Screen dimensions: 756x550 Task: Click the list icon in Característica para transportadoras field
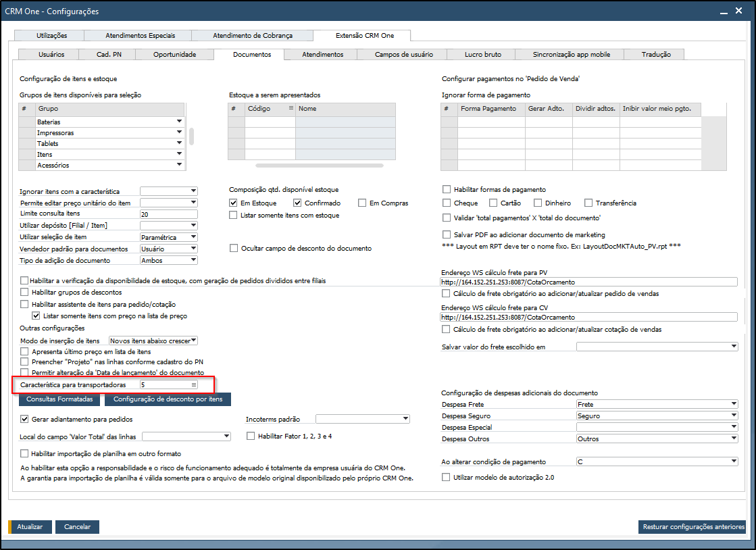(194, 384)
